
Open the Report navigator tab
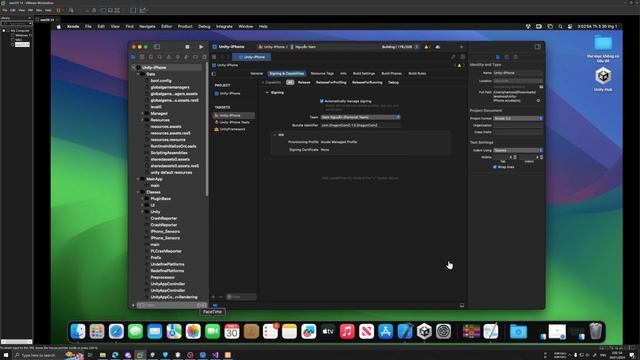click(x=204, y=57)
